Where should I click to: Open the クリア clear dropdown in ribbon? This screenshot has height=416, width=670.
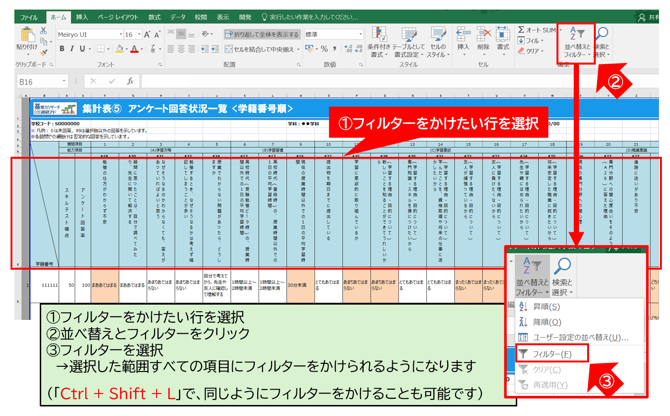pyautogui.click(x=531, y=51)
